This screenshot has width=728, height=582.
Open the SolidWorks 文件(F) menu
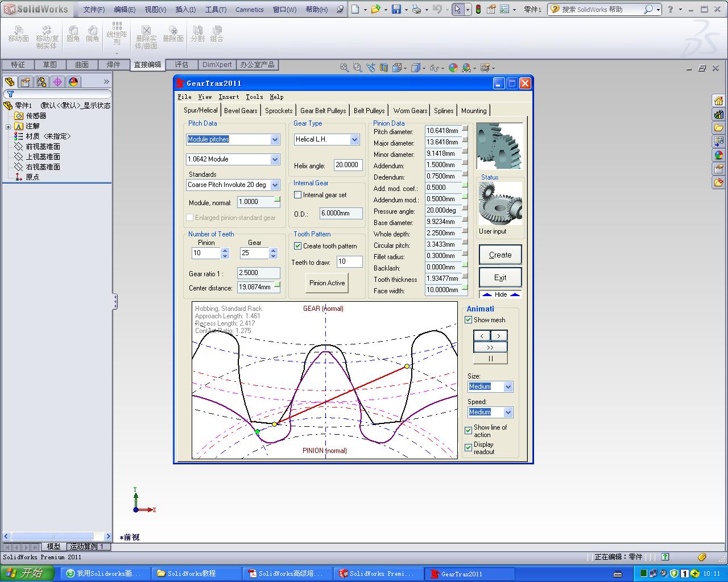point(94,9)
